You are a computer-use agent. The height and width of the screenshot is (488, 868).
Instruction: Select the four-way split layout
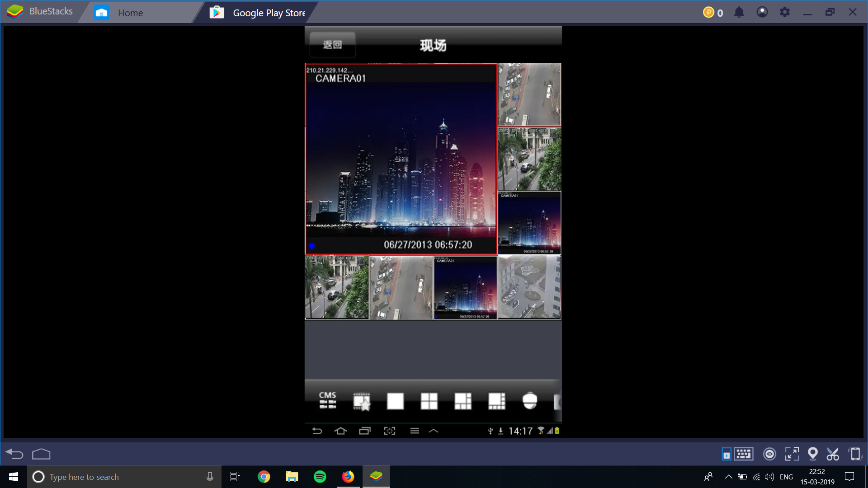click(x=429, y=401)
